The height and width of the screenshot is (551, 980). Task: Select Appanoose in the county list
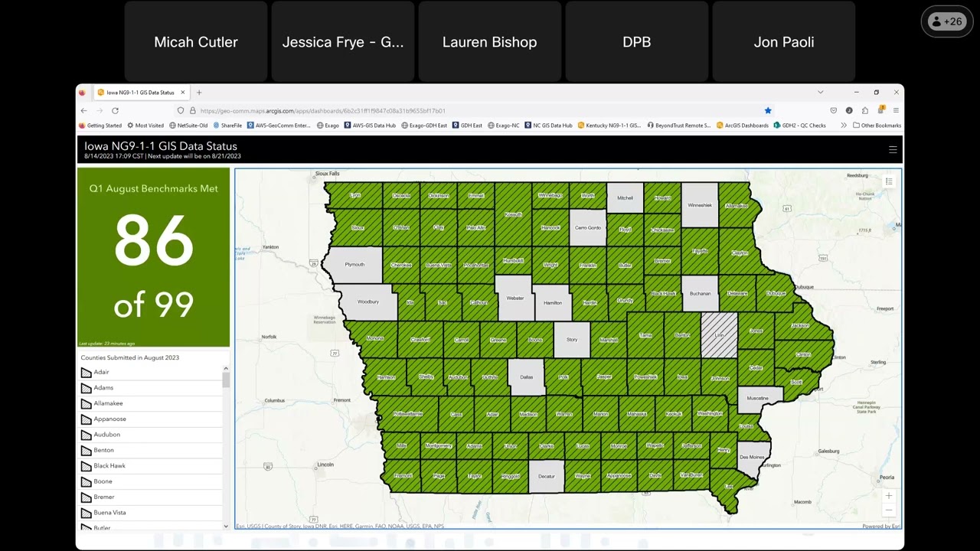tap(151, 419)
